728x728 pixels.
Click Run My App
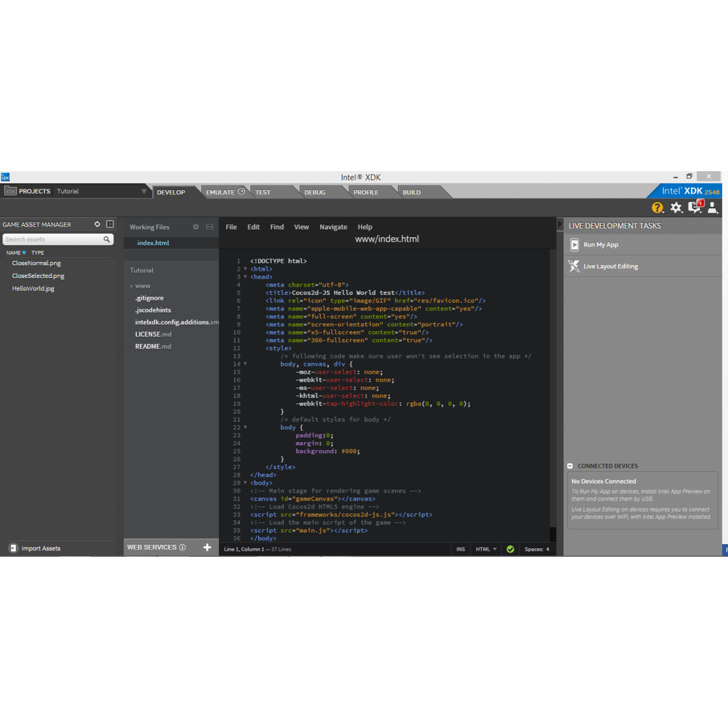tap(601, 245)
